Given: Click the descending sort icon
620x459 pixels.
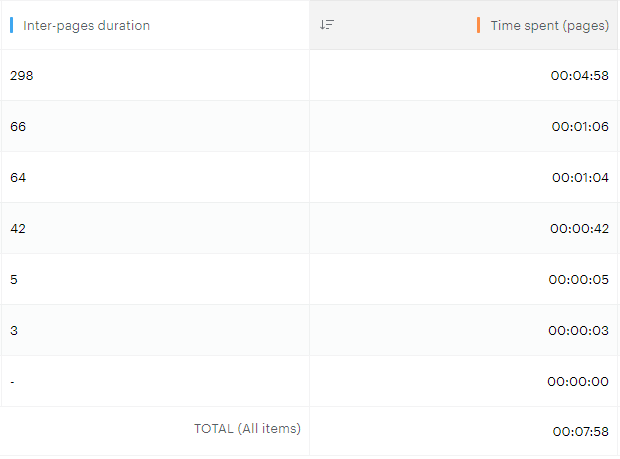Looking at the screenshot, I should pyautogui.click(x=327, y=25).
